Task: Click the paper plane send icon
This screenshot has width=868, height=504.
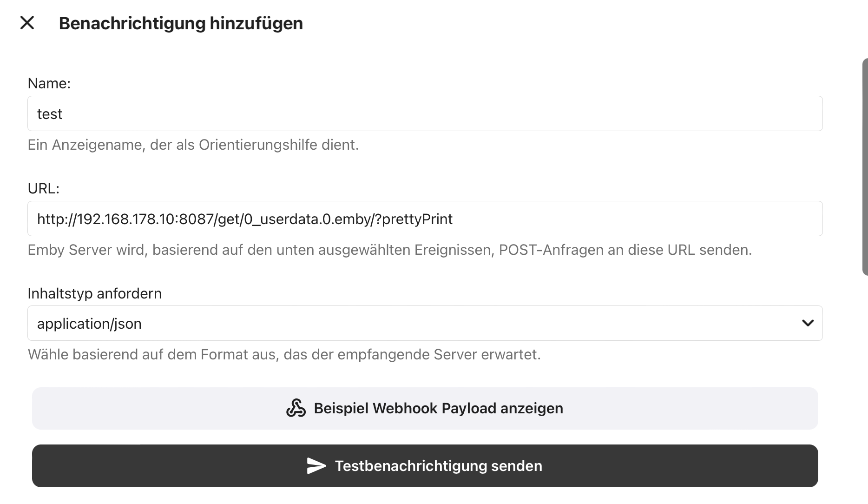Action: pyautogui.click(x=316, y=466)
